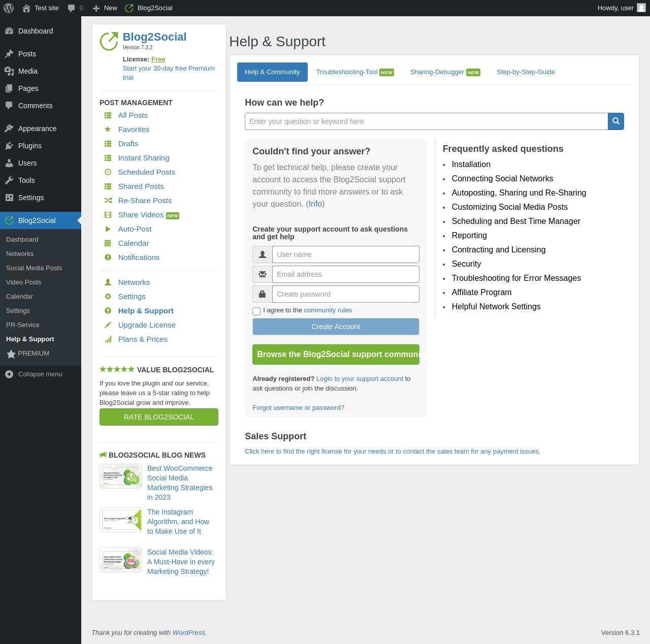This screenshot has height=644, width=650.
Task: Click the Create Account button
Action: click(x=336, y=327)
